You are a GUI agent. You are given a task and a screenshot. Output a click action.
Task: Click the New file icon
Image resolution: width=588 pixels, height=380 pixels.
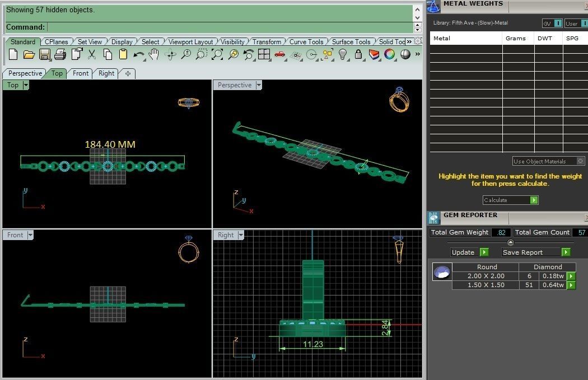pos(13,55)
